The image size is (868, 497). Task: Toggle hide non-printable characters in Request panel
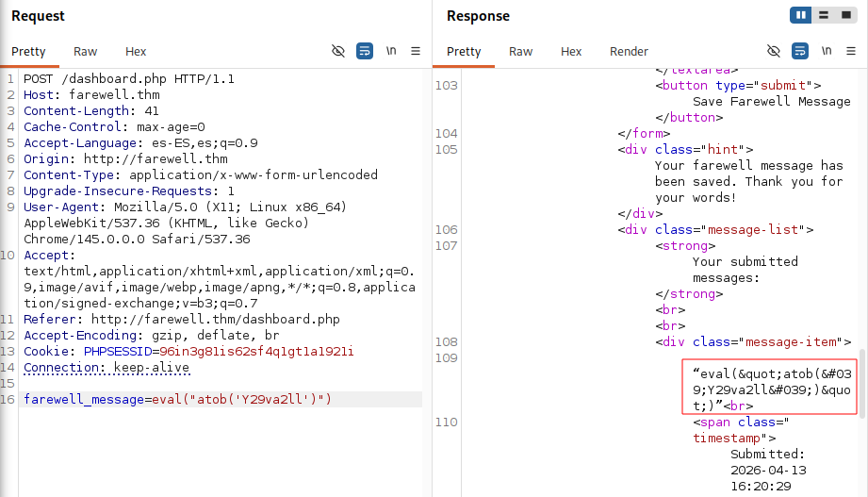point(337,51)
